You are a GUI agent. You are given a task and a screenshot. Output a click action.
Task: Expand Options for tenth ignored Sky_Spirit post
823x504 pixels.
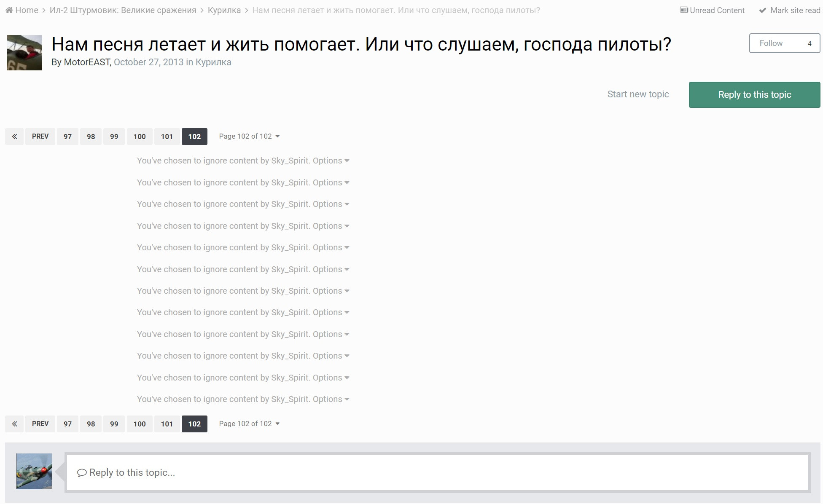coord(331,356)
